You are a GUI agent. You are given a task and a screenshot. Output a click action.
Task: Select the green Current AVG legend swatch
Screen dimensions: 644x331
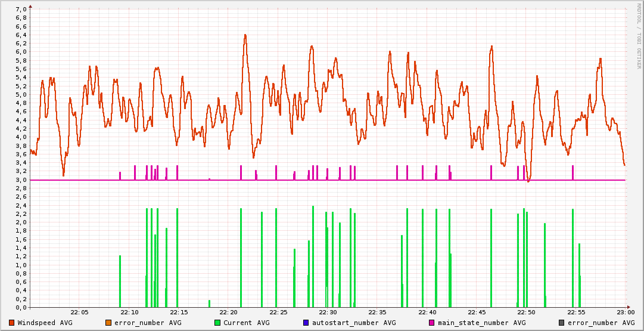coord(217,323)
